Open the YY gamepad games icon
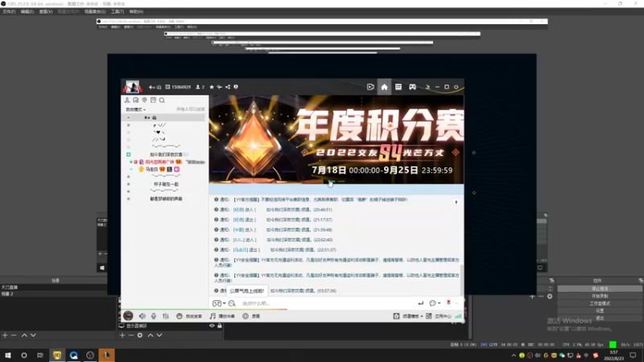The height and width of the screenshot is (362, 644). (x=412, y=87)
